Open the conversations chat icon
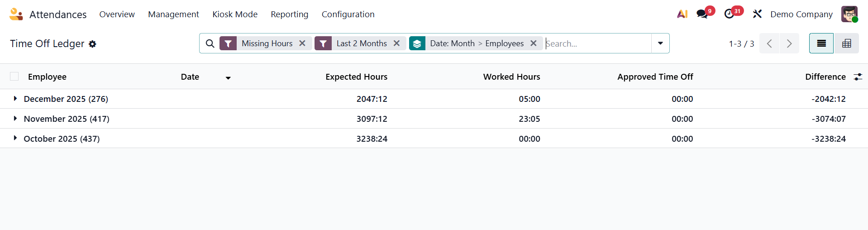Image resolution: width=868 pixels, height=230 pixels. point(702,14)
